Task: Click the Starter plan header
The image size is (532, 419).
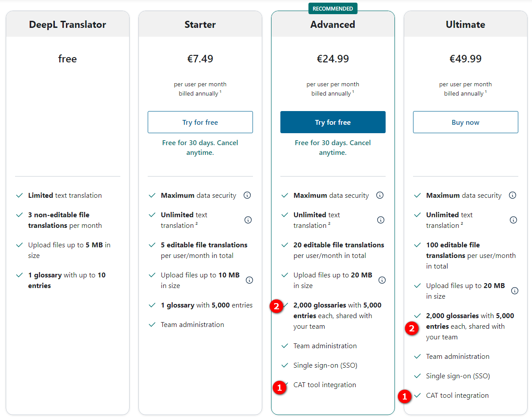Action: (200, 24)
